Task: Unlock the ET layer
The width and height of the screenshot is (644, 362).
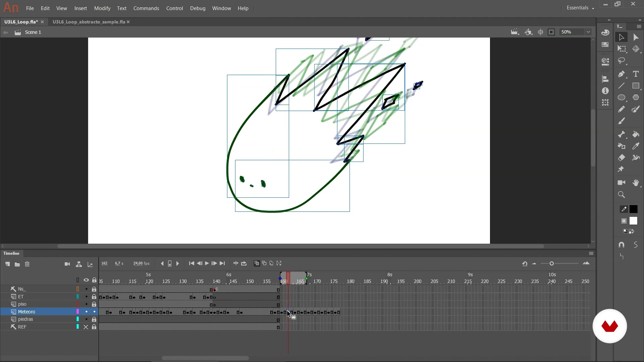Action: (94, 297)
